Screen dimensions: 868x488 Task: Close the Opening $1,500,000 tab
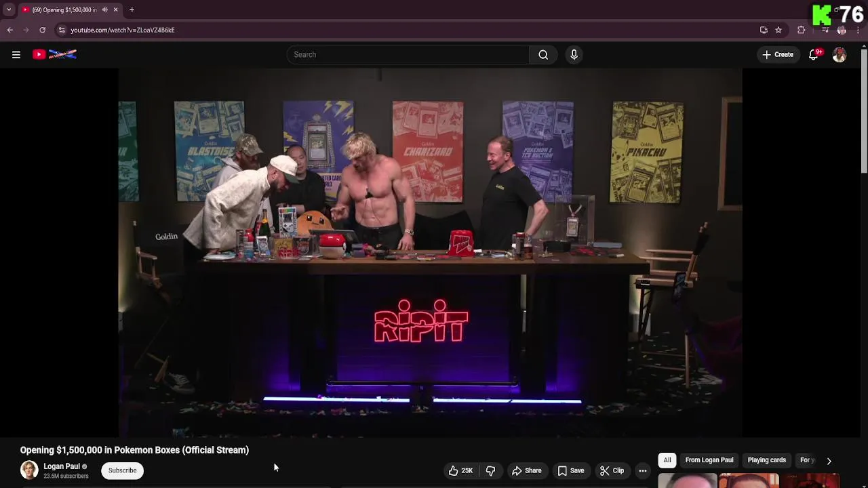click(115, 9)
